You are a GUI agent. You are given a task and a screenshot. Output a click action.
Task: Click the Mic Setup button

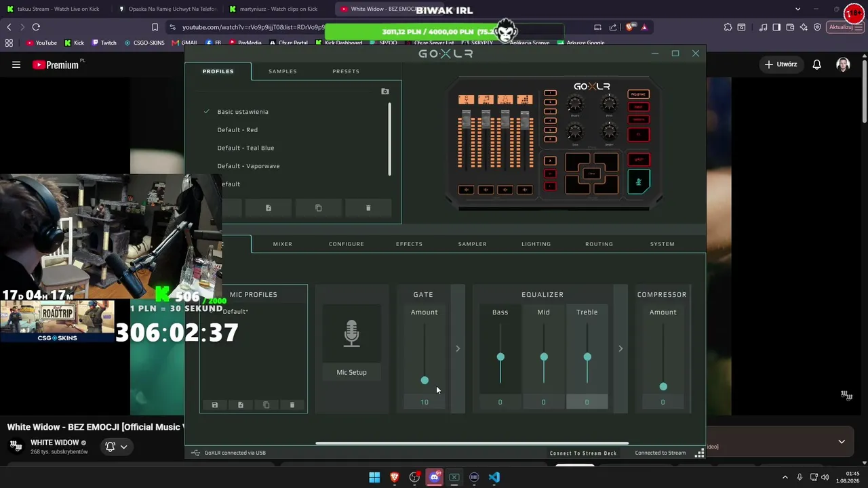(351, 372)
